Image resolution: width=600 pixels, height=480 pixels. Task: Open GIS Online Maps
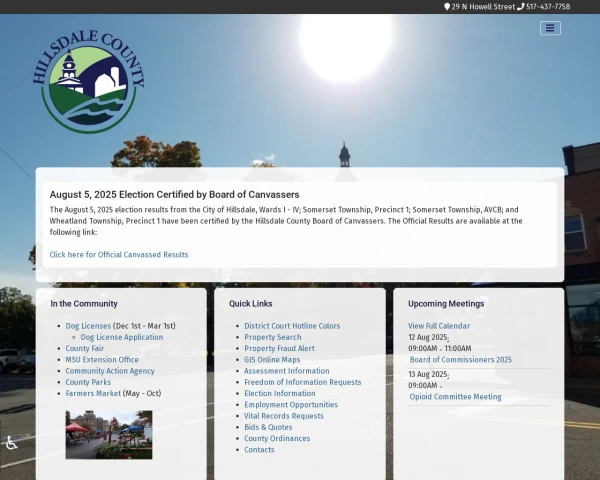pos(272,359)
